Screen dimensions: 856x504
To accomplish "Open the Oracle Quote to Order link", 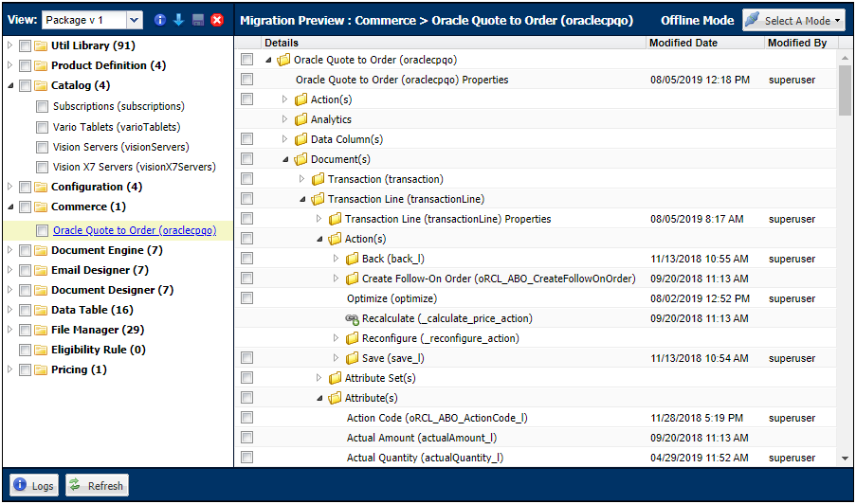I will 135,230.
